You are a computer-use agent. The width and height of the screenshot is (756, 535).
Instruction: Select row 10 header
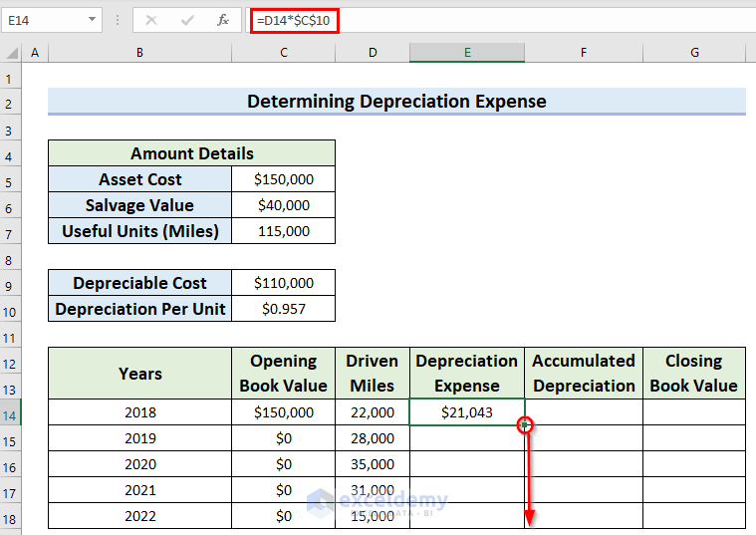[10, 309]
